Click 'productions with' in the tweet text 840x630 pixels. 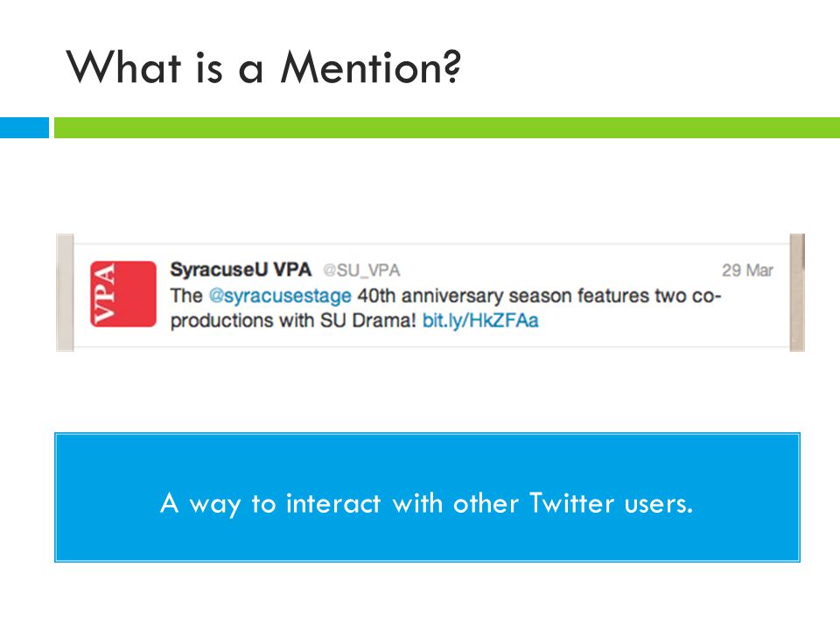click(x=242, y=321)
